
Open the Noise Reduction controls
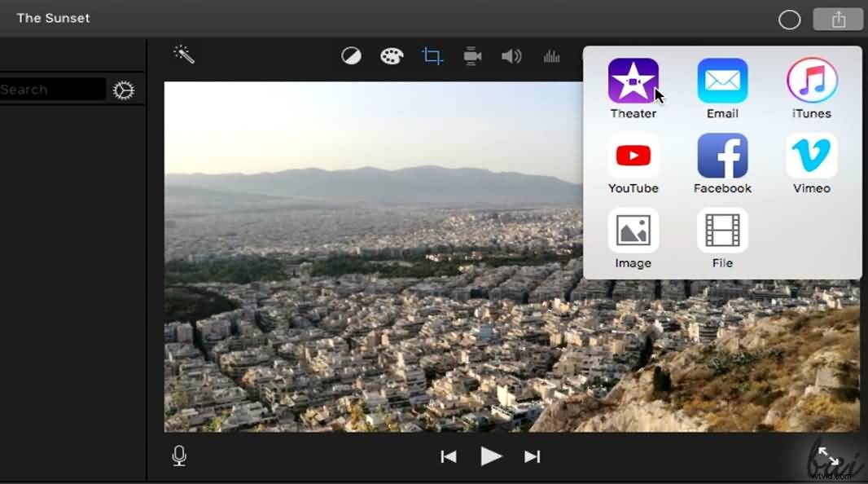[551, 55]
